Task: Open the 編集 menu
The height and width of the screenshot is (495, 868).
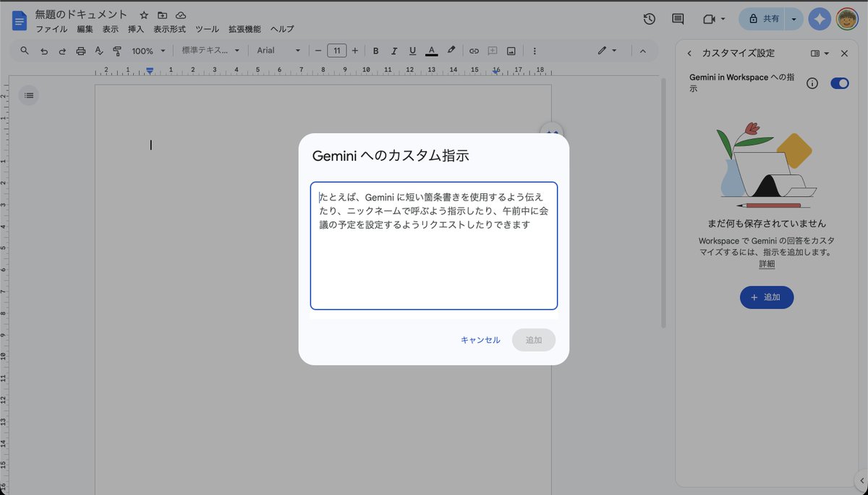Action: pyautogui.click(x=85, y=30)
